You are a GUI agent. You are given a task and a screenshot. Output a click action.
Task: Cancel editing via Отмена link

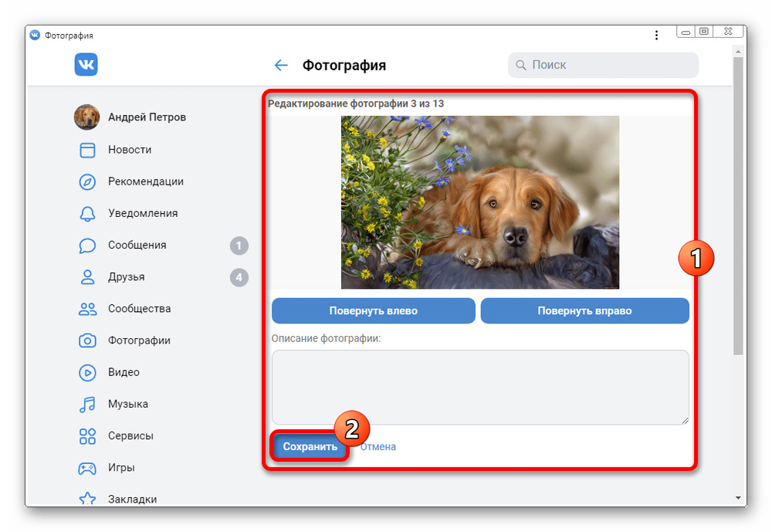378,447
